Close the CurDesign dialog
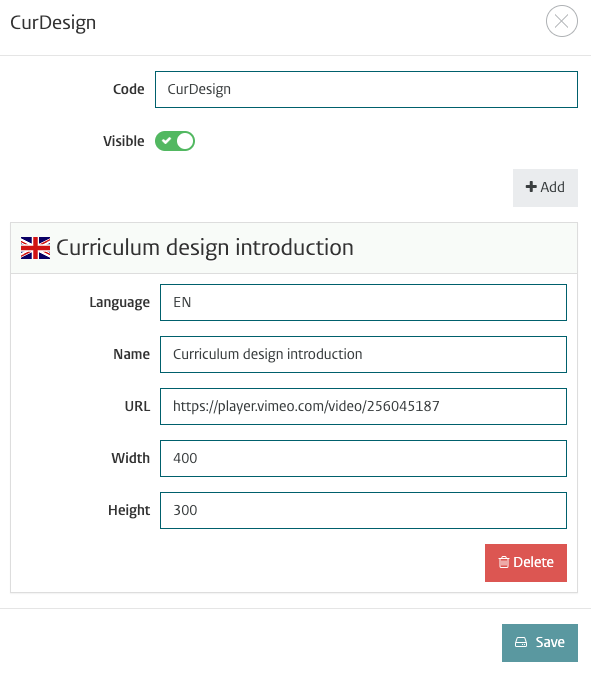591x674 pixels. point(561,21)
